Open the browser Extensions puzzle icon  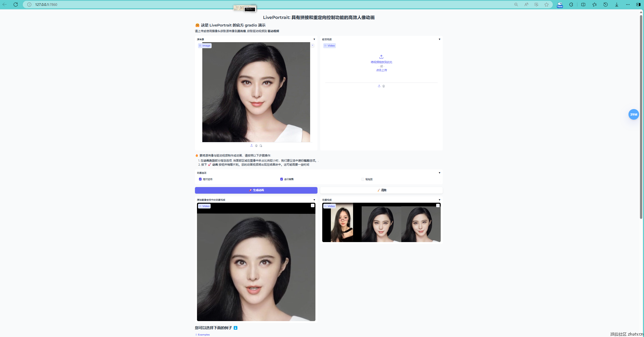pyautogui.click(x=571, y=5)
